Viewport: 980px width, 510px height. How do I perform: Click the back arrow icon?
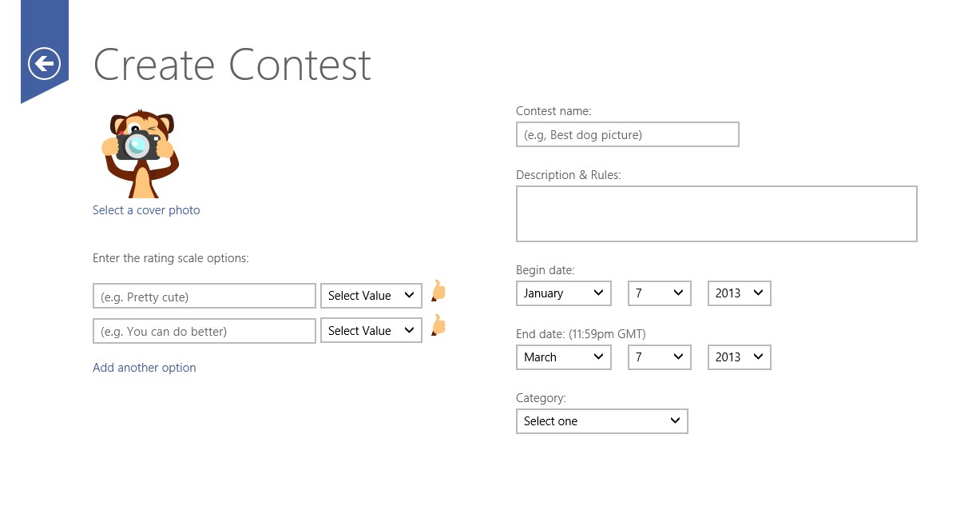[x=44, y=63]
